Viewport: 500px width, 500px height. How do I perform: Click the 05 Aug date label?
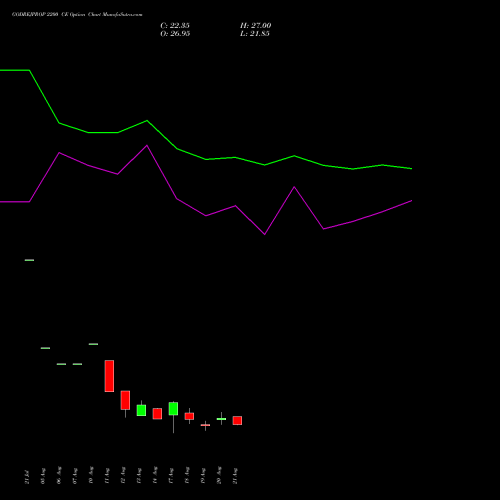[x=43, y=476]
